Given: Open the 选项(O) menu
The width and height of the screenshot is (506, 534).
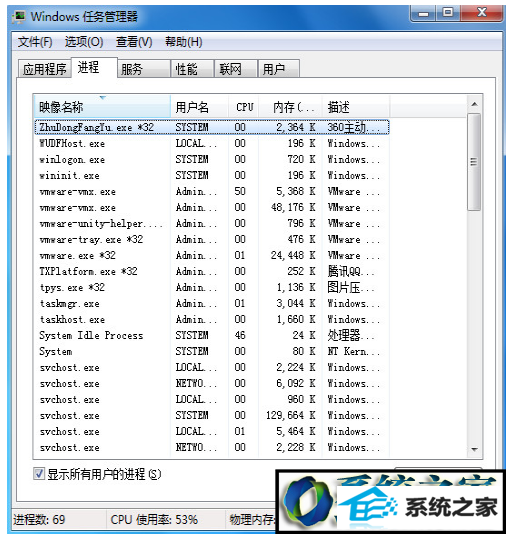Looking at the screenshot, I should coord(84,42).
